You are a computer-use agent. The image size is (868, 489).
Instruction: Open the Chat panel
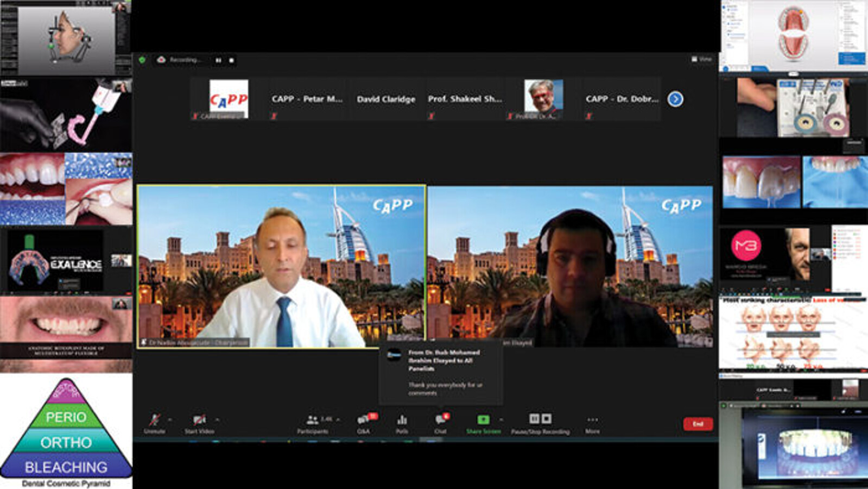440,420
